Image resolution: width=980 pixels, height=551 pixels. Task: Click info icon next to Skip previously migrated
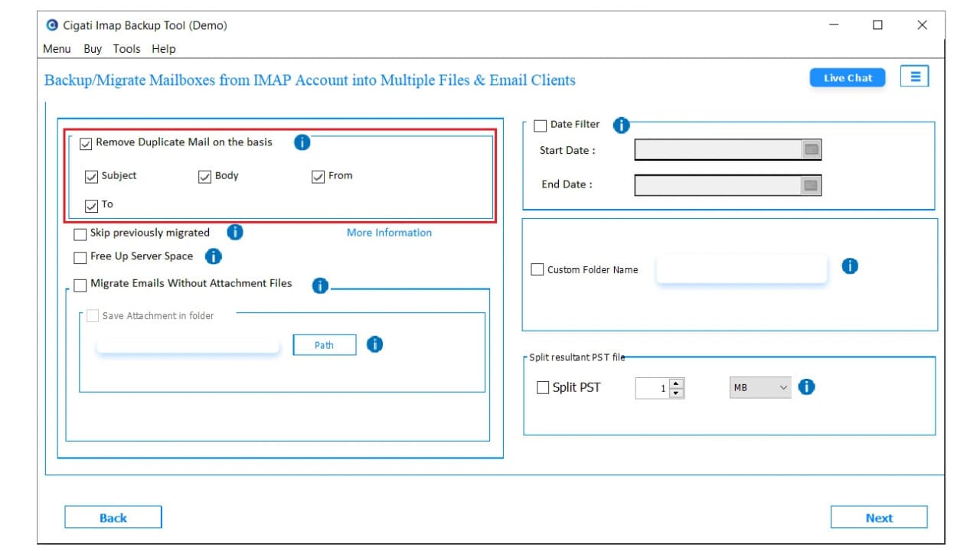235,232
